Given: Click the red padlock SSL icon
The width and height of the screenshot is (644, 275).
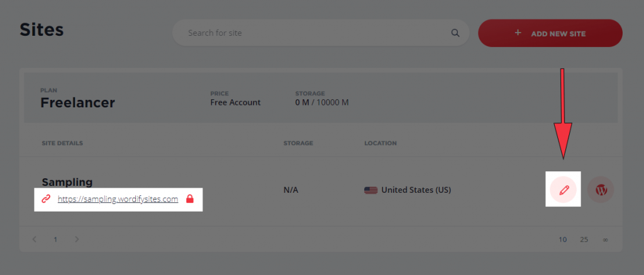Looking at the screenshot, I should [190, 199].
